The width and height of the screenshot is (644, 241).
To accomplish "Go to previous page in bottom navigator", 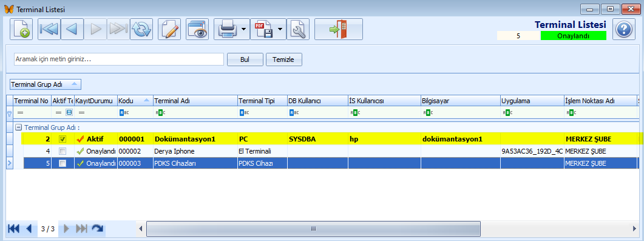I will (x=29, y=229).
